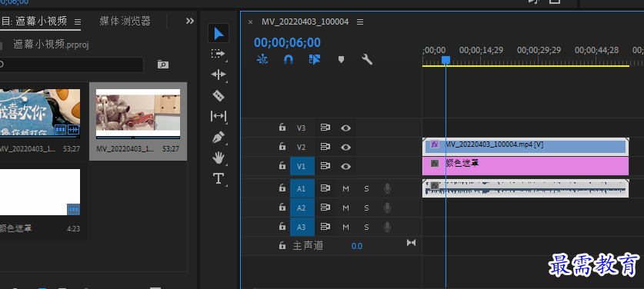Expand hidden panel tabs chevron
This screenshot has width=644, height=289.
(190, 21)
